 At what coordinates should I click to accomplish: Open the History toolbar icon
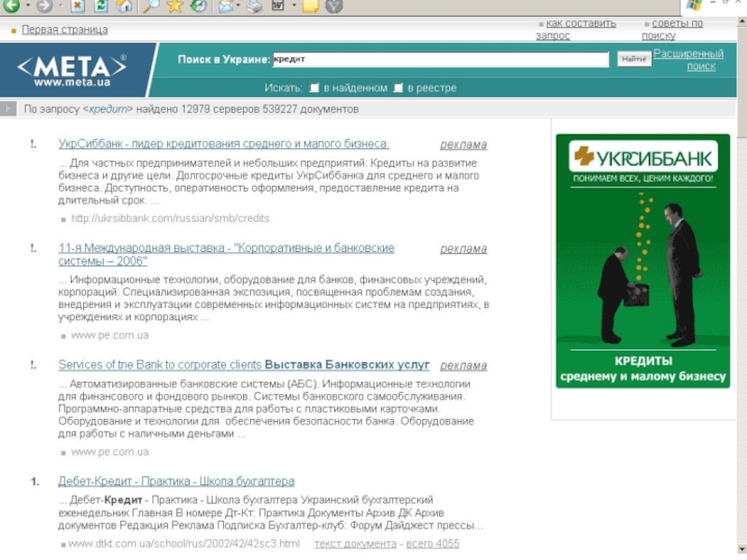(x=199, y=6)
